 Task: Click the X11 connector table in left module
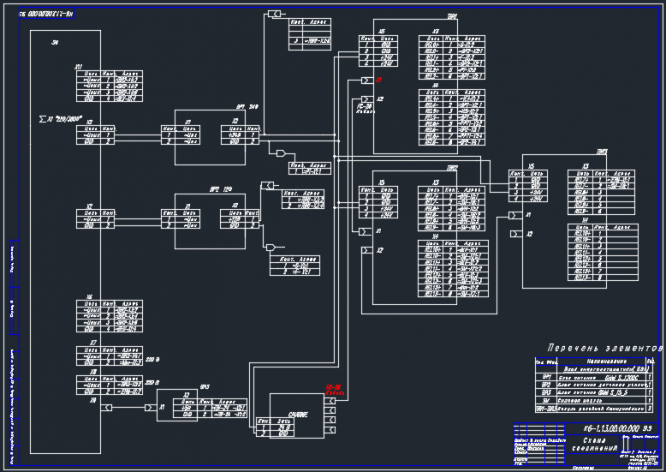[x=109, y=86]
